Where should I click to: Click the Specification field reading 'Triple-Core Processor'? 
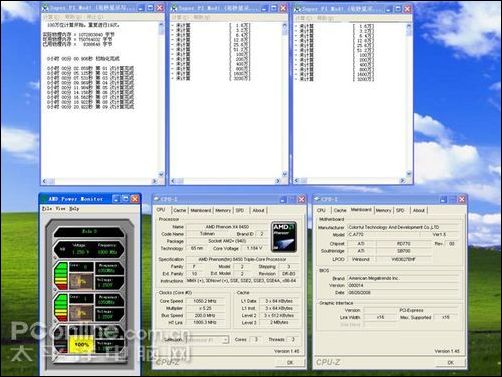click(x=243, y=259)
